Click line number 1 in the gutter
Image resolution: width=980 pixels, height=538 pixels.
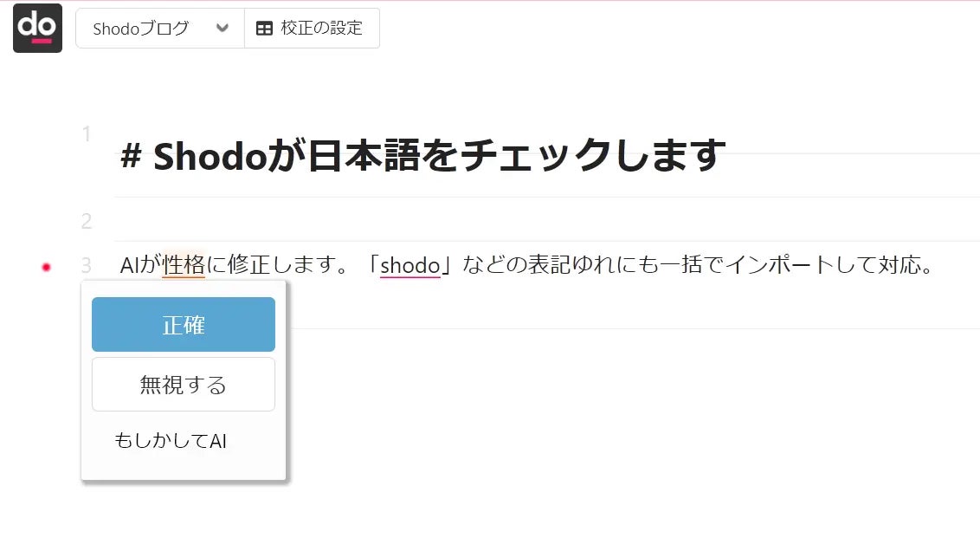point(87,134)
